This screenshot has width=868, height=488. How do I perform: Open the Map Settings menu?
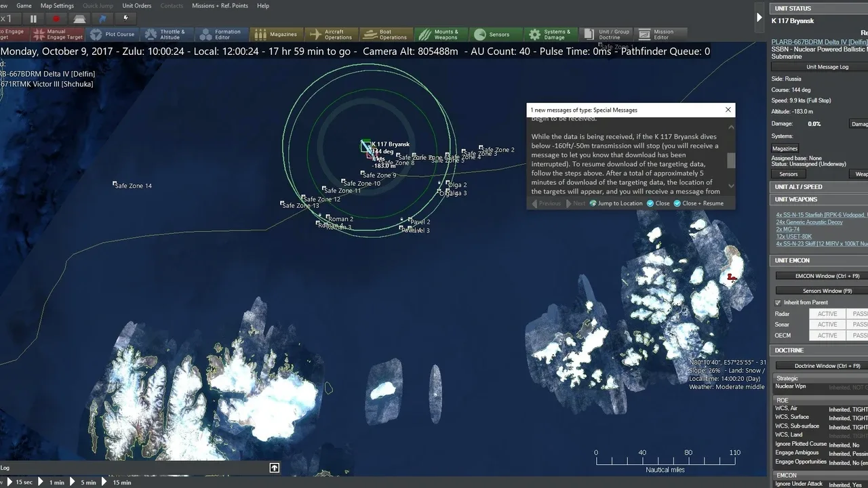point(57,5)
